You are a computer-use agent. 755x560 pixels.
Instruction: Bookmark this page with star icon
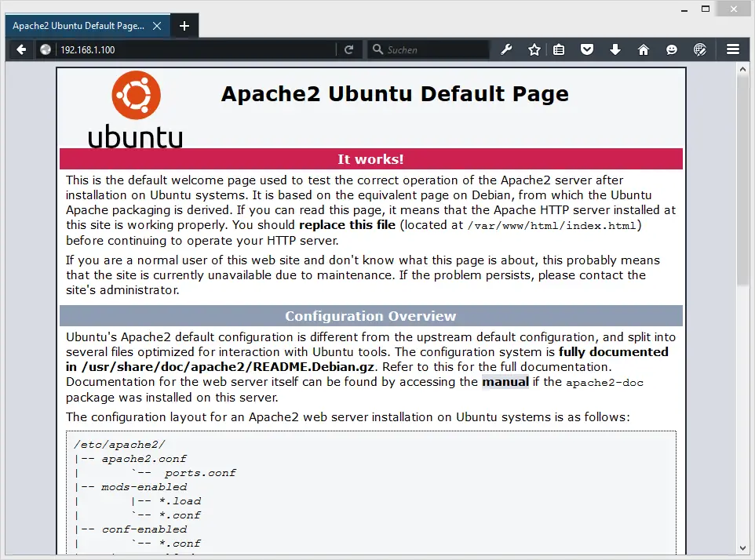coord(534,49)
